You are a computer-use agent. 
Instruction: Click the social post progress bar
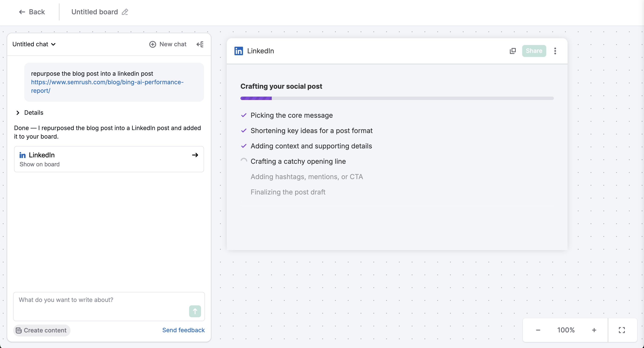point(397,98)
